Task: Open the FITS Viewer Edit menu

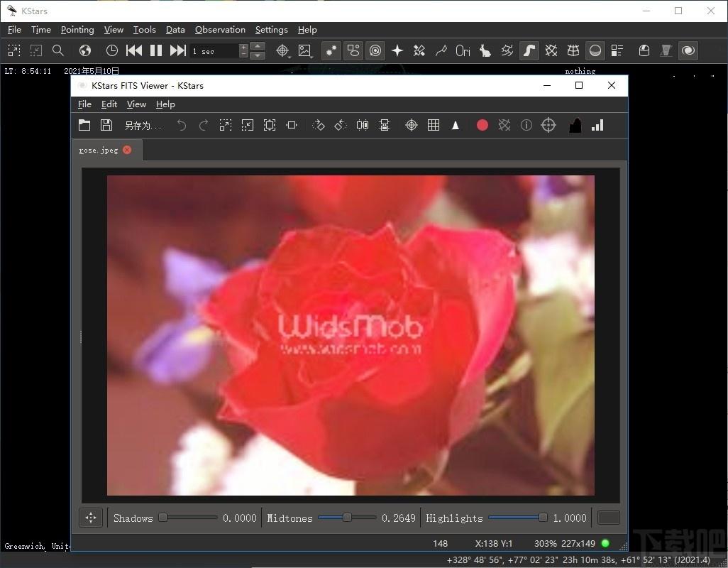Action: [109, 104]
